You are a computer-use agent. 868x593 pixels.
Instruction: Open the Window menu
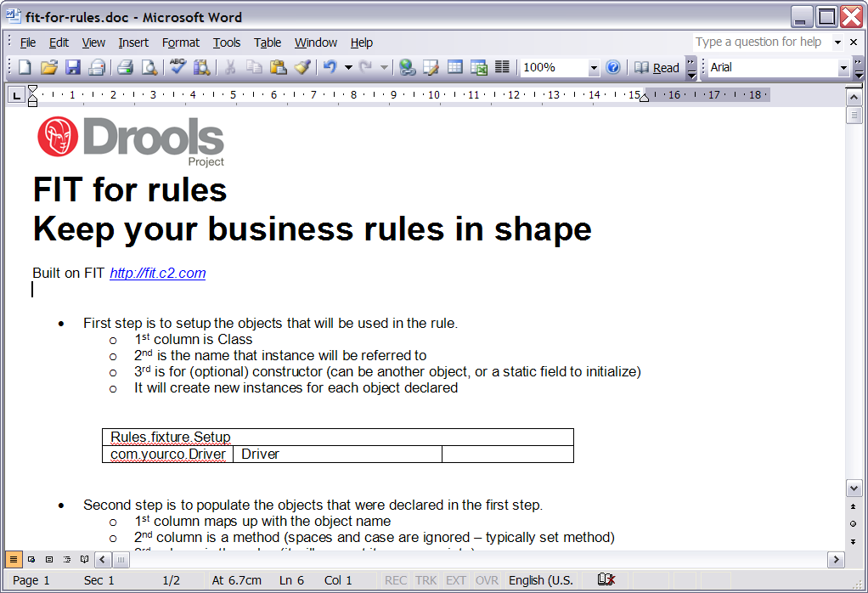click(x=316, y=42)
